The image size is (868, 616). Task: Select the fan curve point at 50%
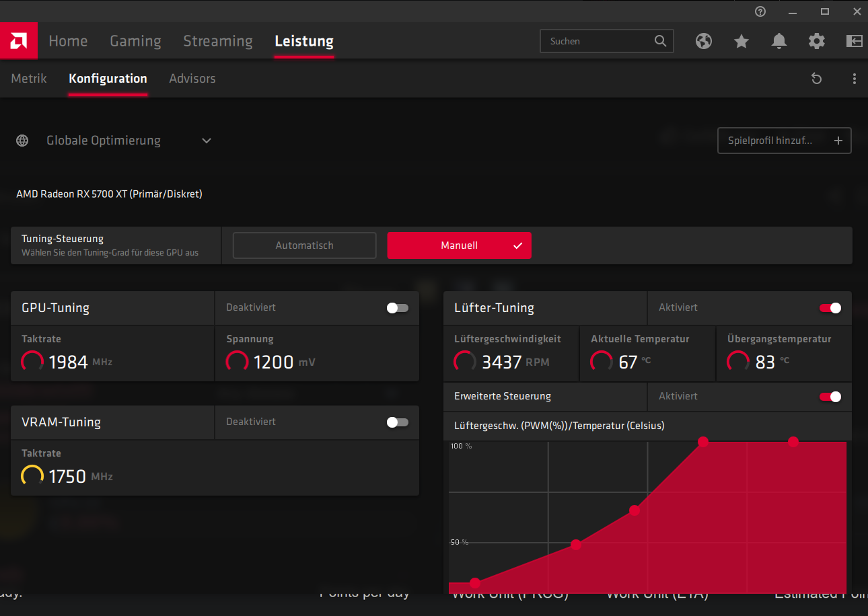point(576,545)
